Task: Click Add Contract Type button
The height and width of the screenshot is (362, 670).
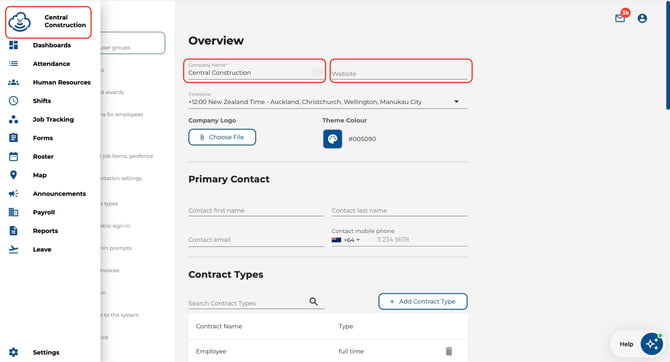Action: point(423,301)
